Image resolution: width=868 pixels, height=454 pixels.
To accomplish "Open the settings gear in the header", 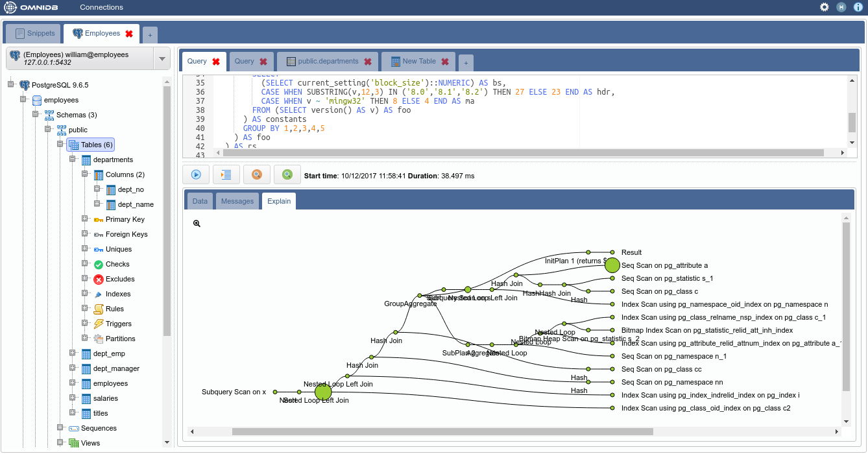I will click(825, 7).
